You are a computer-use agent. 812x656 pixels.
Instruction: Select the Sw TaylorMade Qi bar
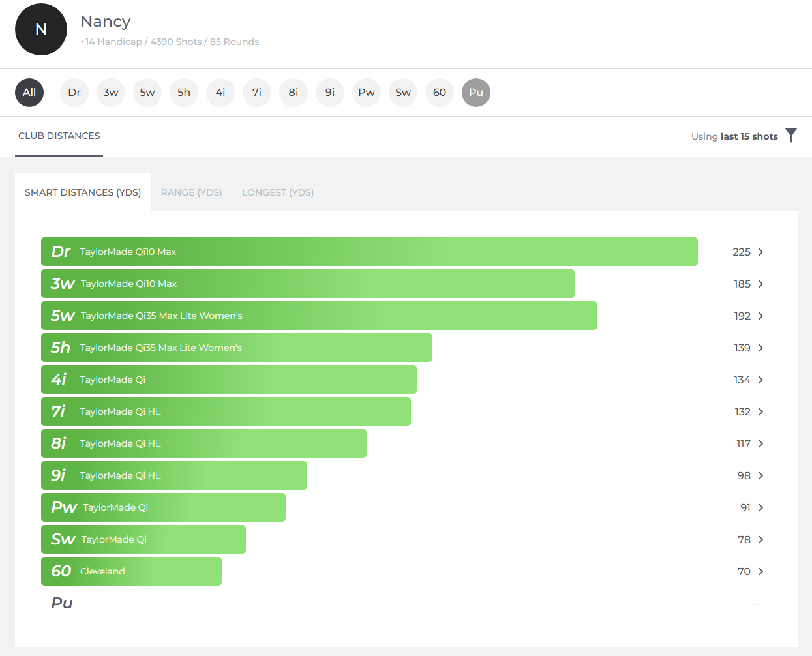(x=143, y=539)
